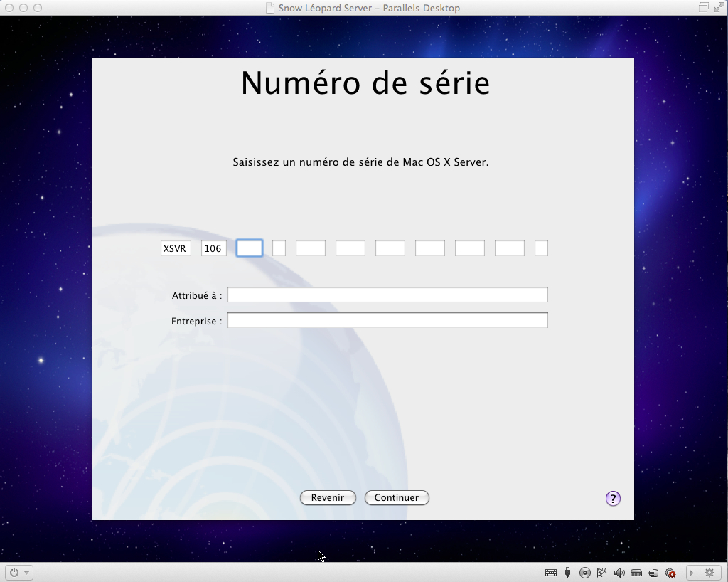Click the narrow serial field after the focused one
Screen dimensions: 728x582
click(x=279, y=248)
